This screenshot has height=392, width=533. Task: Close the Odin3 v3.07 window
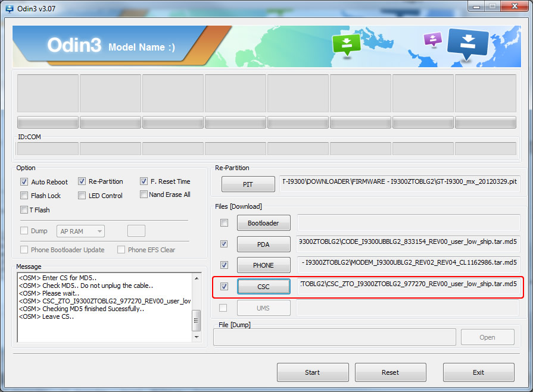pos(515,7)
